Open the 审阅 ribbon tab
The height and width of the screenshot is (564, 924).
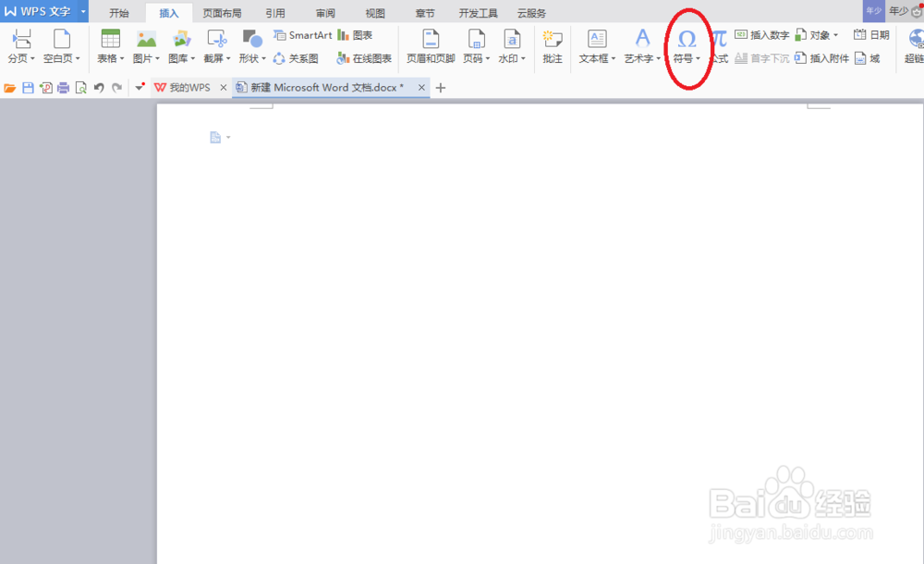[x=325, y=13]
